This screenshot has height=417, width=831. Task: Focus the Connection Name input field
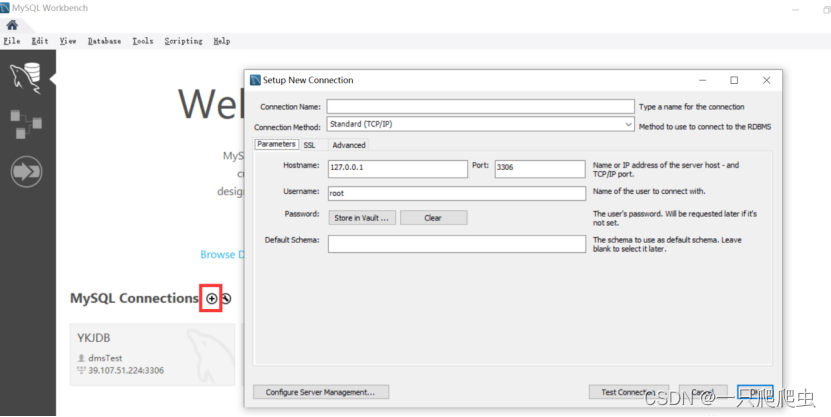pyautogui.click(x=480, y=106)
